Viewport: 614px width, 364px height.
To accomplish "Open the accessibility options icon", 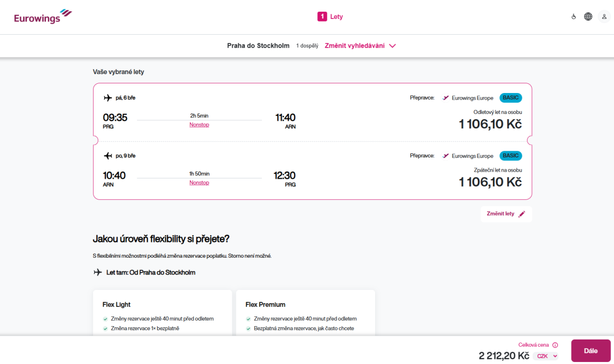I will 574,17.
